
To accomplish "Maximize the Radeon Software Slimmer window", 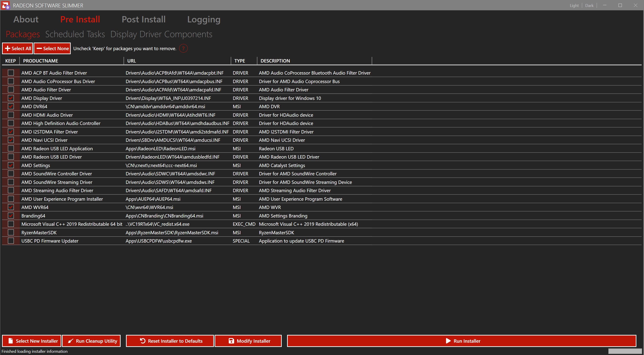I will click(620, 5).
